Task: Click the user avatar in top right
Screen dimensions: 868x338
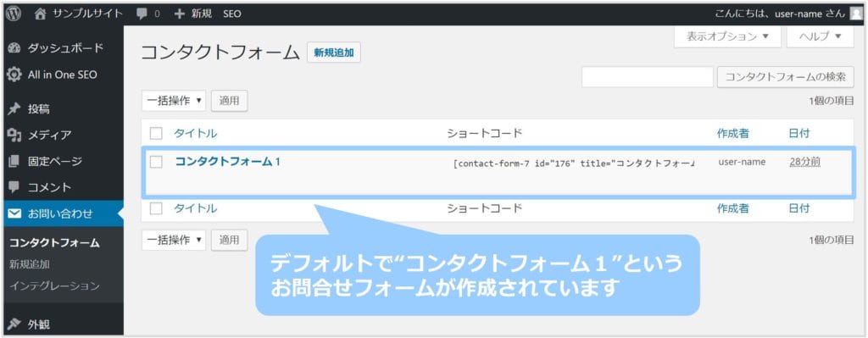Action: 856,14
